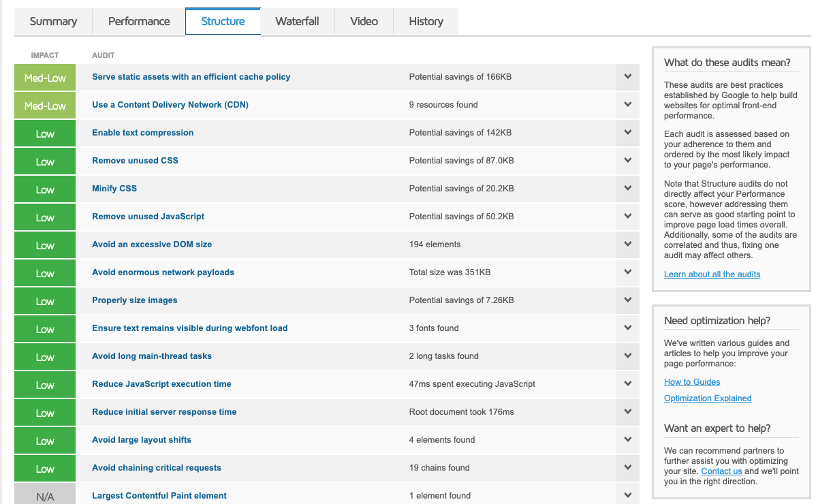Viewport: 818px width, 504px height.
Task: Click the 'Enable text compression' audit title
Action: (143, 133)
